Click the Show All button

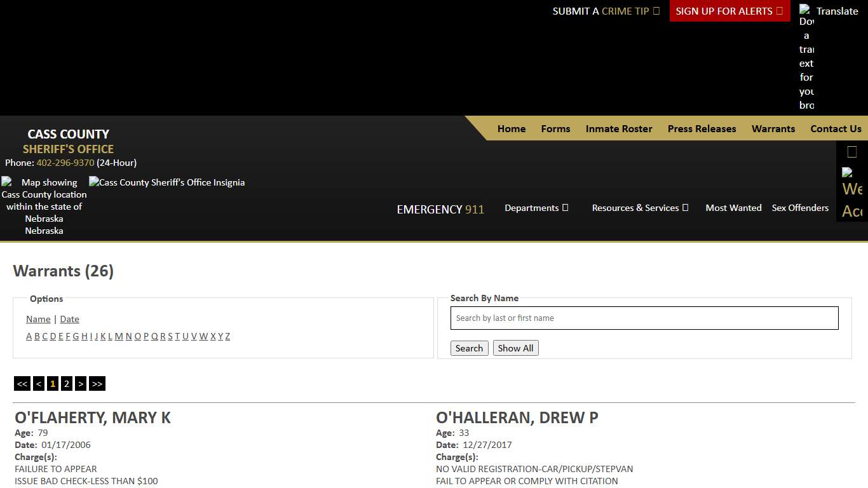pos(515,348)
